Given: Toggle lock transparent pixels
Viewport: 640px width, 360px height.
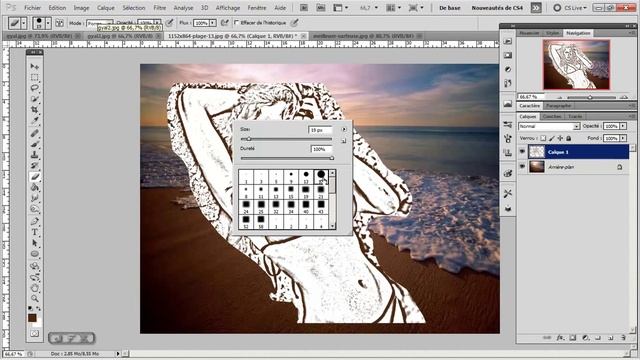Looking at the screenshot, I should coord(543,138).
